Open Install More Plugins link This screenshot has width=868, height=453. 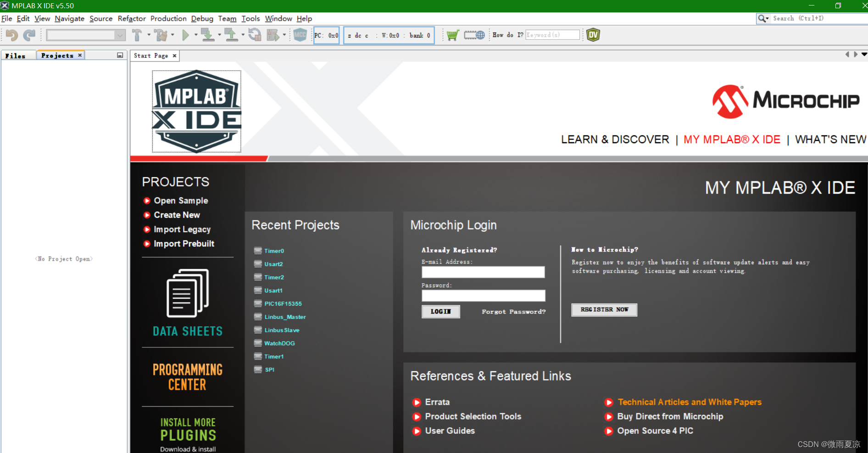pos(188,435)
